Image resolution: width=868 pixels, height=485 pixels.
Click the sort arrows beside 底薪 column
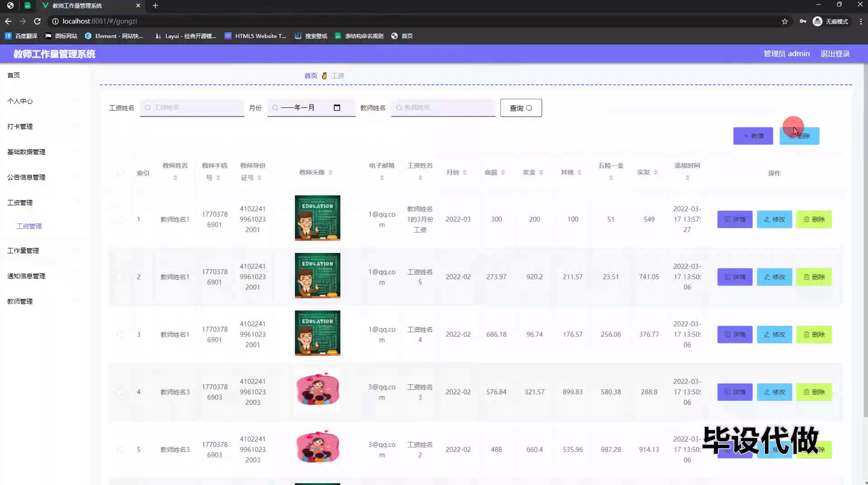tap(503, 172)
